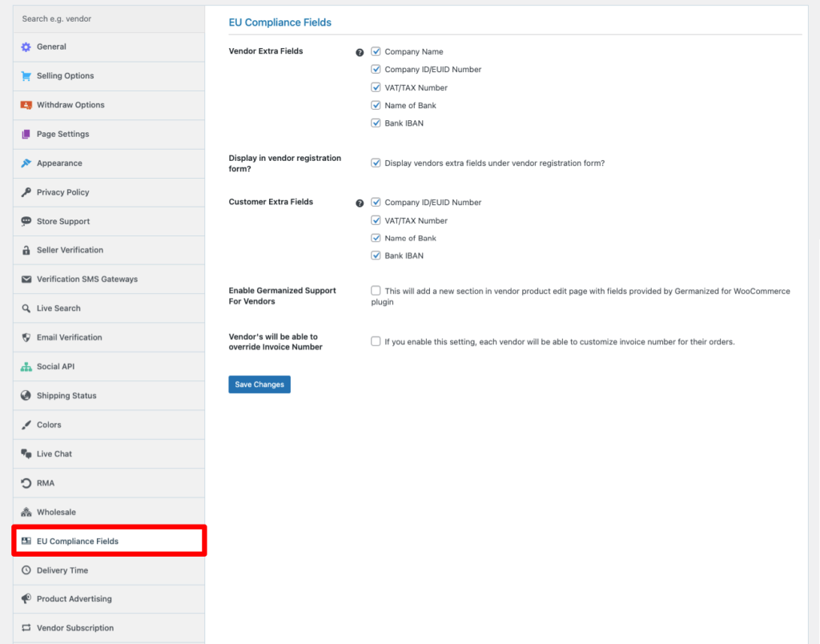The height and width of the screenshot is (644, 820).
Task: Uncheck vendor Company ID/EUID Number checkbox
Action: pos(376,69)
